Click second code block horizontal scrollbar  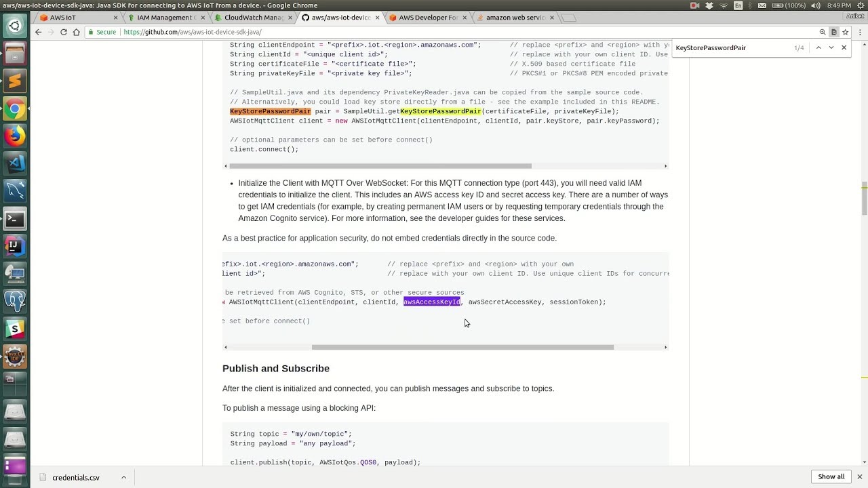click(462, 347)
